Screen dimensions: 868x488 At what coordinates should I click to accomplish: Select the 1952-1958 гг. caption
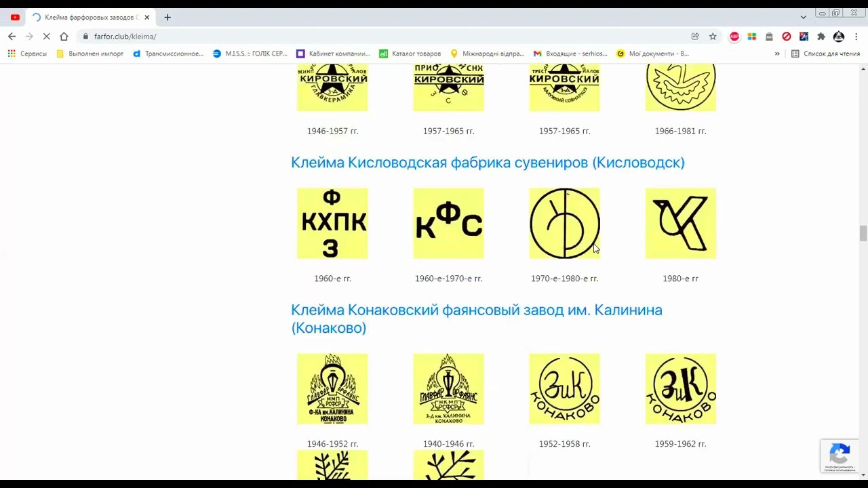point(564,444)
